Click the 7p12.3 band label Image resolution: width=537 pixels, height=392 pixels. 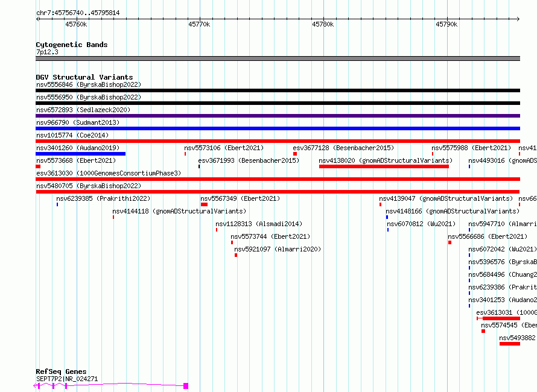point(47,52)
